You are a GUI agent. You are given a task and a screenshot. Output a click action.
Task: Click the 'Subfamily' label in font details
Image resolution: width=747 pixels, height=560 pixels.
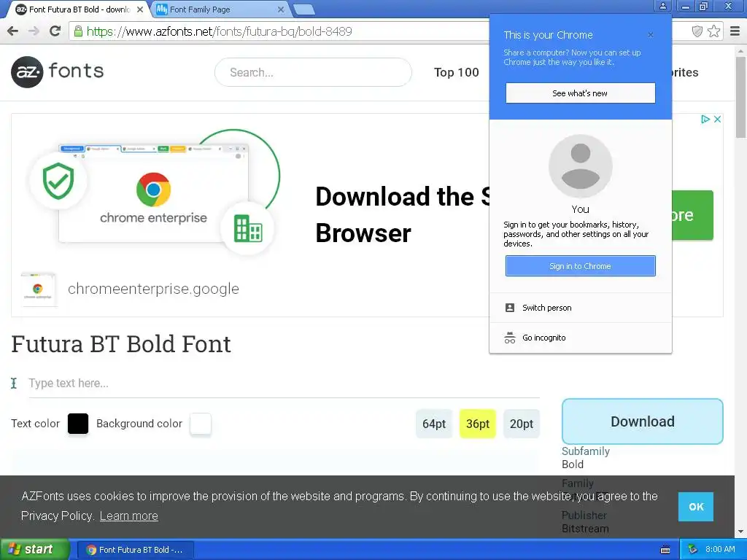click(x=586, y=451)
